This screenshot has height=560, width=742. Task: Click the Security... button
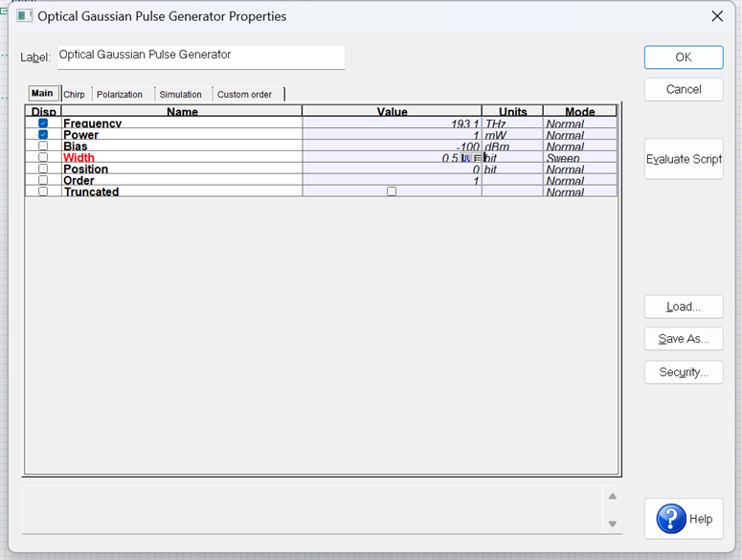[x=684, y=372]
